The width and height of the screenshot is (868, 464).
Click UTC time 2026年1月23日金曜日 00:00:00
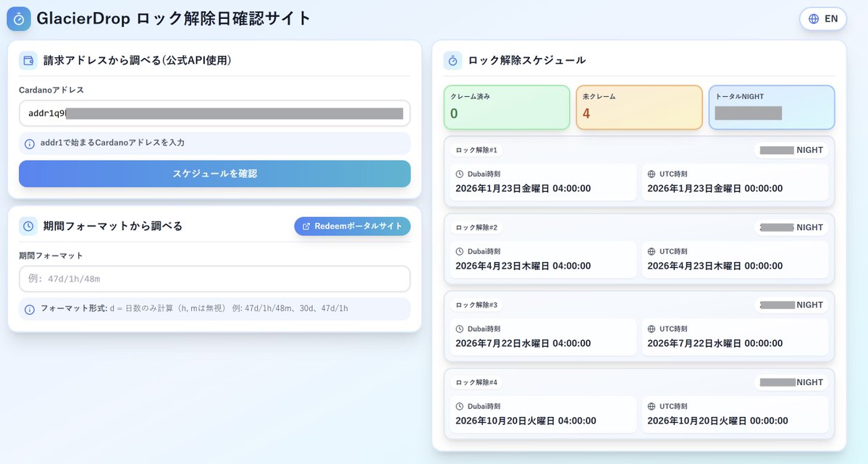[x=715, y=188]
